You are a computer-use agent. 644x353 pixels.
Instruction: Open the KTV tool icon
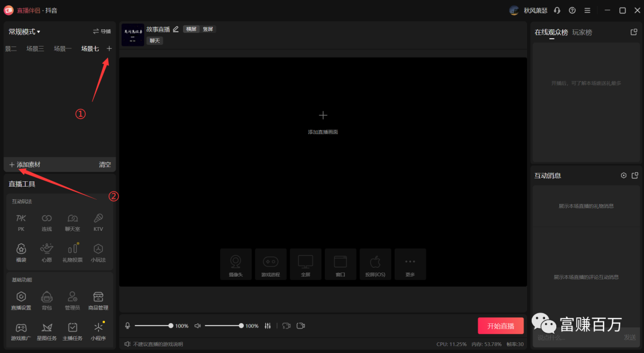(x=98, y=222)
